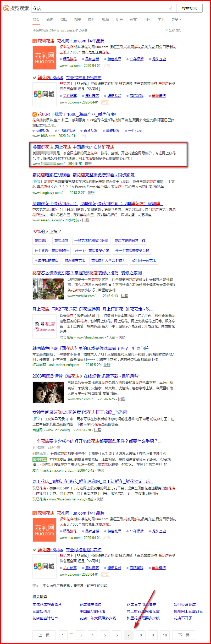Viewport: 211px width, 644px height.
Task: Open related search 实体花店摆设图片
Action: click(47, 604)
